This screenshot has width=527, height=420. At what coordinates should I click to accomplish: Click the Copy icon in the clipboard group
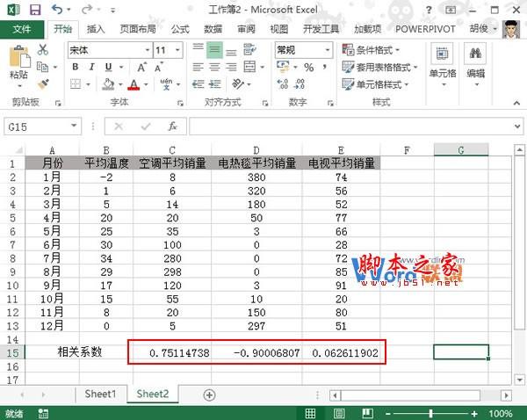click(42, 67)
